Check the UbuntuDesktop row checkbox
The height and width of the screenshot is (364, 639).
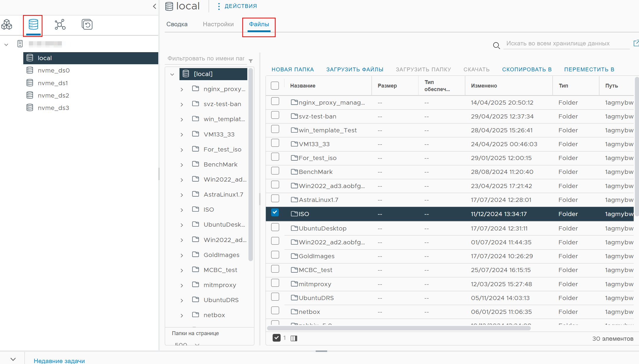click(275, 227)
